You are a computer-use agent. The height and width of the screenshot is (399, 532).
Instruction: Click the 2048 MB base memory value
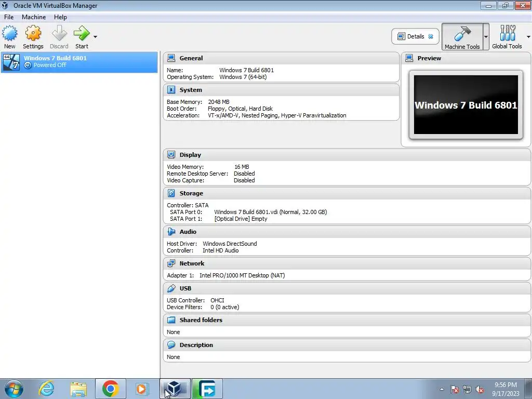tap(219, 102)
